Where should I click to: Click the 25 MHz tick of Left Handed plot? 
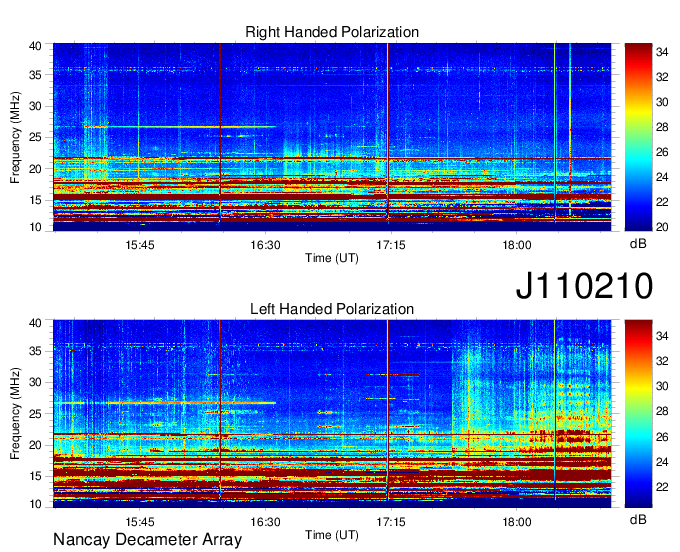click(x=36, y=414)
